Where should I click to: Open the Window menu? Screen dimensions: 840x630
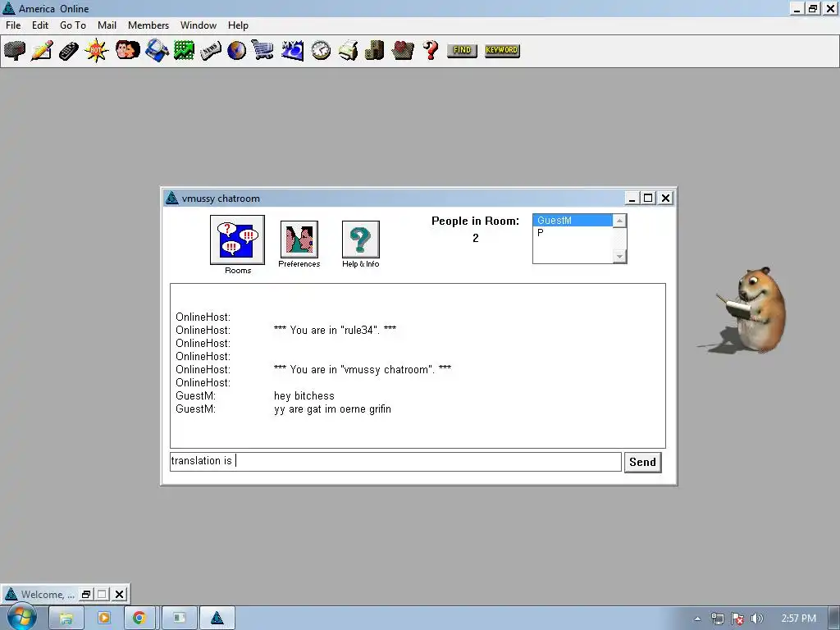pyautogui.click(x=199, y=25)
